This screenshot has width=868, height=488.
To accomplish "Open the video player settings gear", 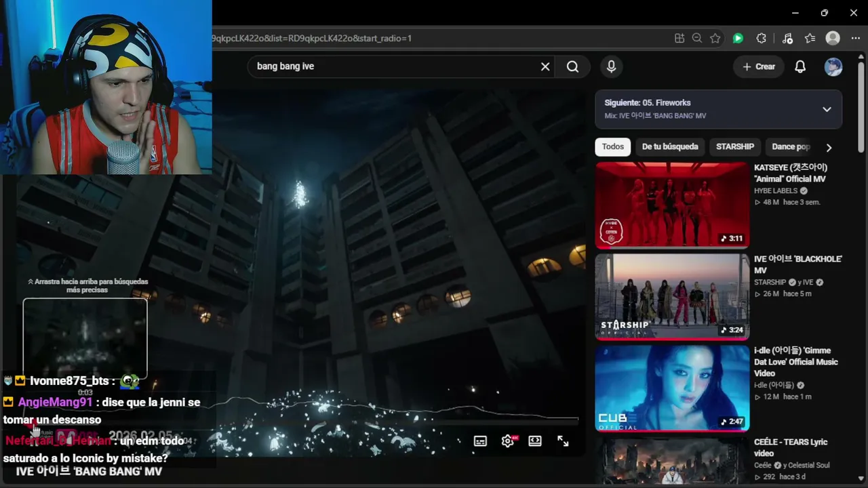I will (x=508, y=441).
